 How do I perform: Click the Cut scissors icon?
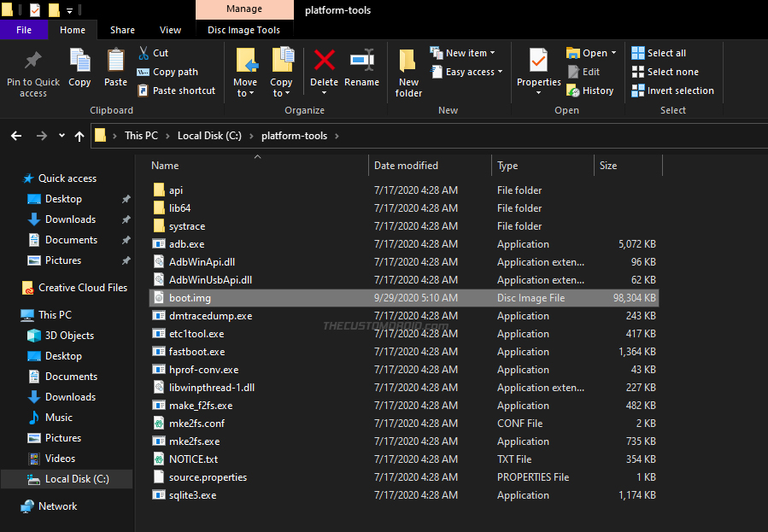click(142, 53)
